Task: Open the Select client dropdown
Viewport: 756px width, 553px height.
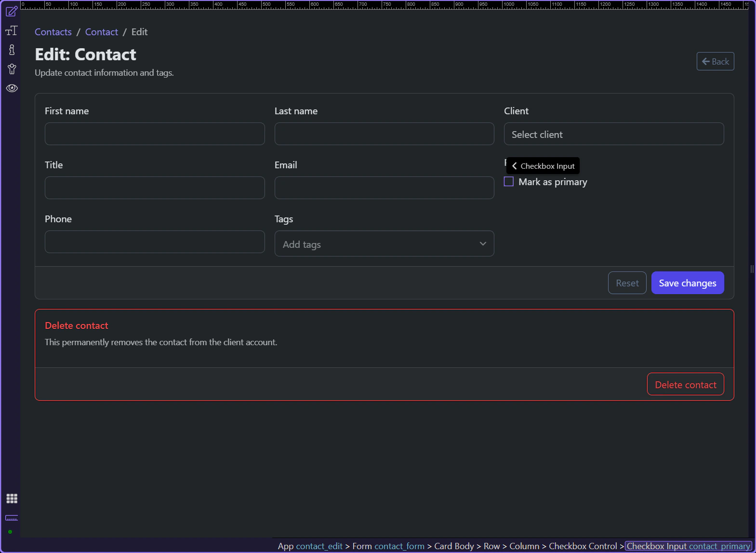Action: click(613, 134)
